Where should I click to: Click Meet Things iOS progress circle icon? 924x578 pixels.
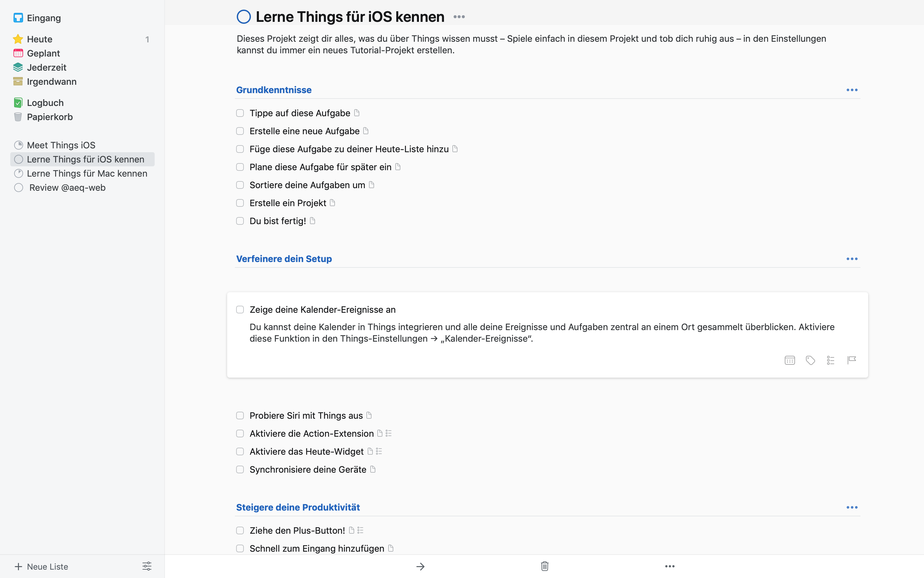pos(18,145)
